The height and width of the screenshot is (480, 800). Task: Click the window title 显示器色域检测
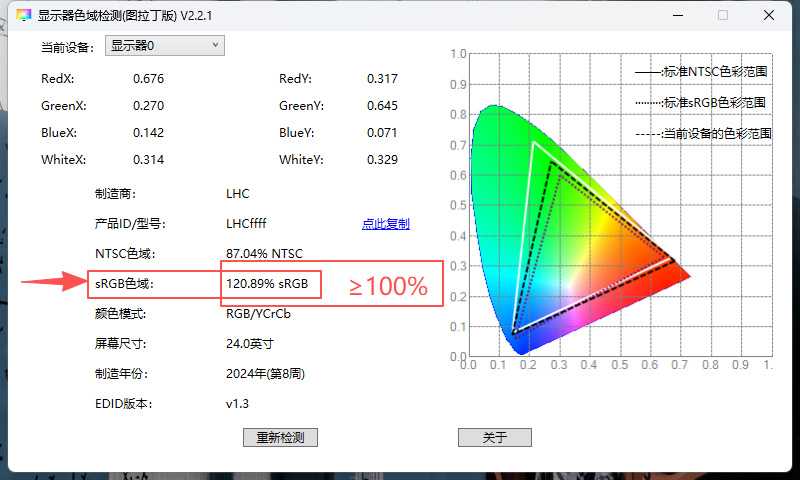pos(125,15)
